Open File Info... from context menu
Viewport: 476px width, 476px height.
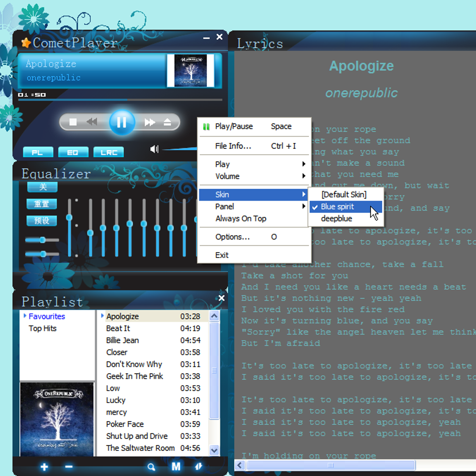[254, 146]
